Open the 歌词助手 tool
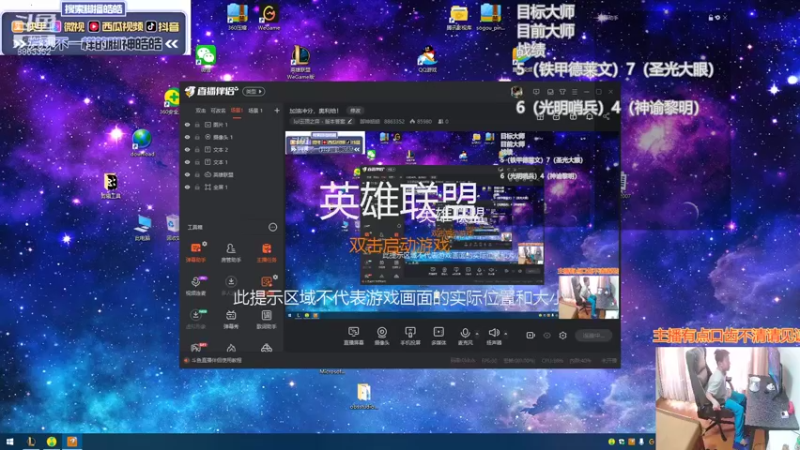Image resolution: width=800 pixels, height=450 pixels. pos(266,318)
